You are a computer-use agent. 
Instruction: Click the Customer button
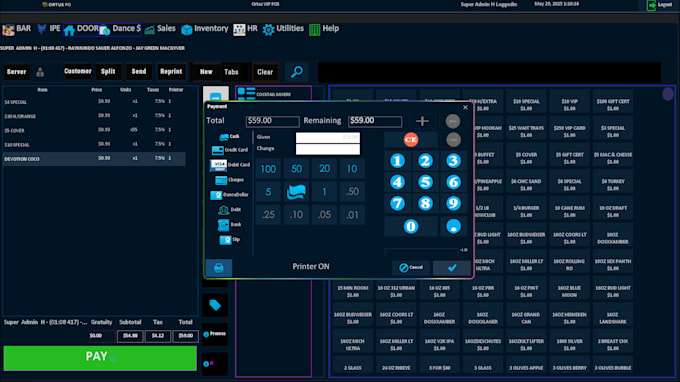(78, 72)
